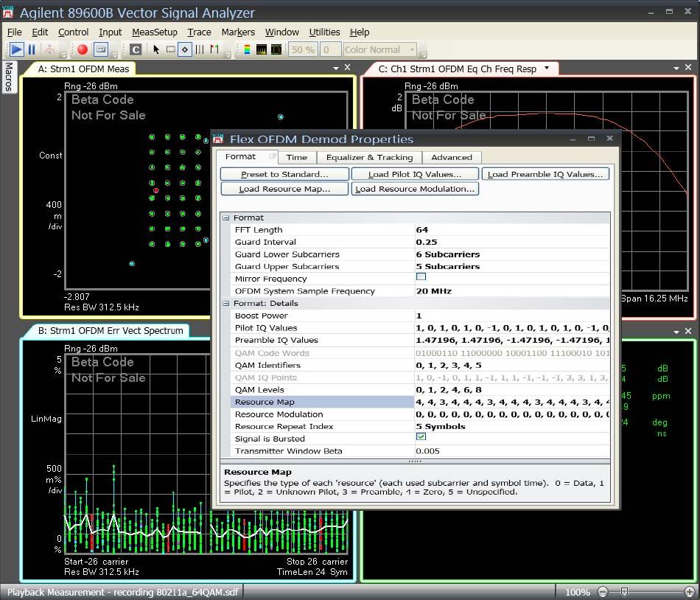The width and height of the screenshot is (700, 600).
Task: Click the zoom in plus icon
Action: (689, 592)
